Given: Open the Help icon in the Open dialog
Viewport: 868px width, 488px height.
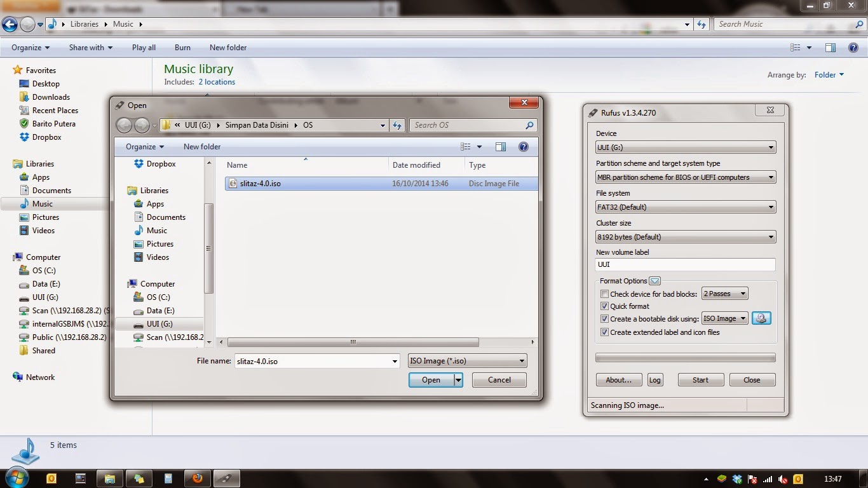Looking at the screenshot, I should point(524,147).
